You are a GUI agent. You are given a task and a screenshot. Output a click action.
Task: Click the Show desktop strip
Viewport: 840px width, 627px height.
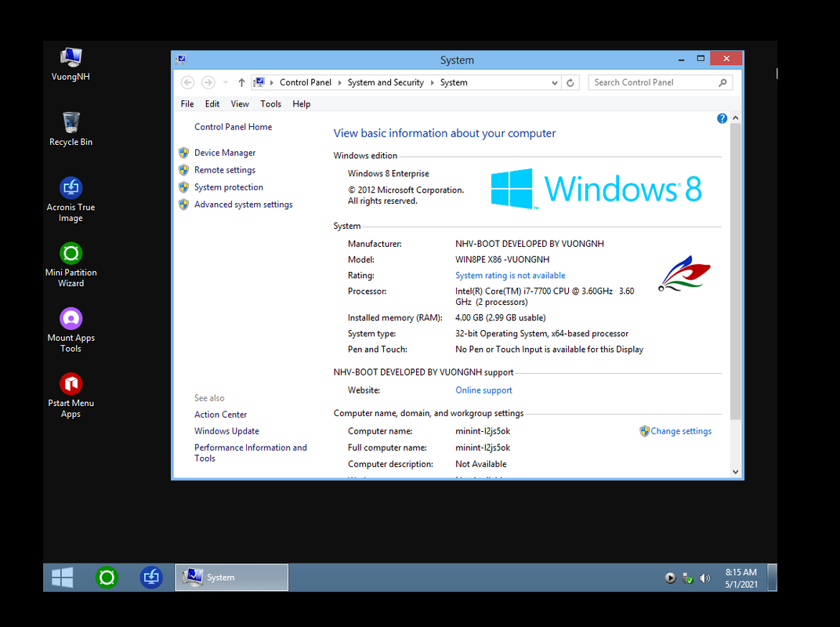click(772, 578)
